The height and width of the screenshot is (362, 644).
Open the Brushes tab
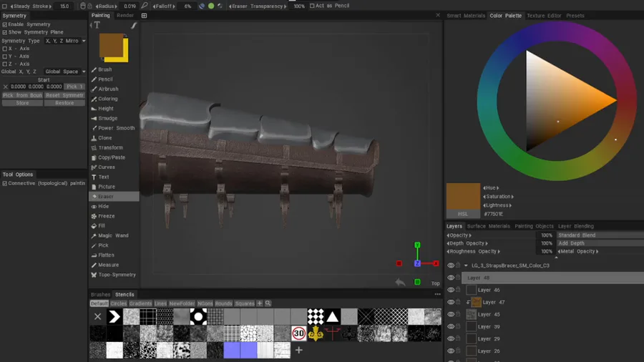pos(100,295)
